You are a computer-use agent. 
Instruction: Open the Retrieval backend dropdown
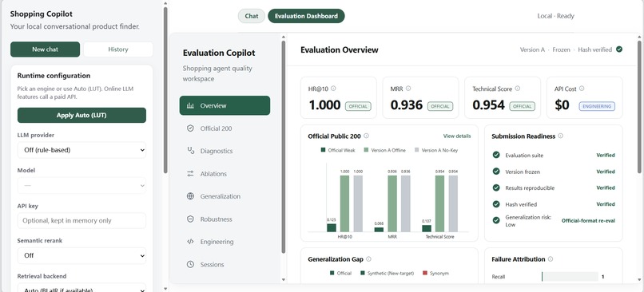pyautogui.click(x=81, y=287)
